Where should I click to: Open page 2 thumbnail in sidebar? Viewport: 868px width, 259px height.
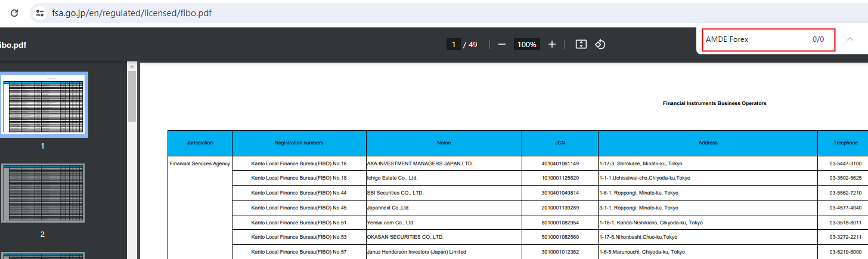pyautogui.click(x=42, y=194)
